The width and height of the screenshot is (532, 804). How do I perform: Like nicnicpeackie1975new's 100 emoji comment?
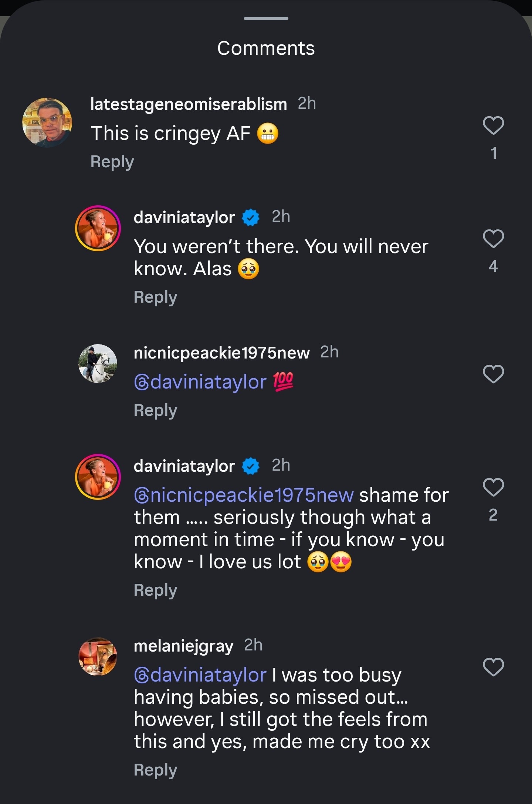coord(493,374)
